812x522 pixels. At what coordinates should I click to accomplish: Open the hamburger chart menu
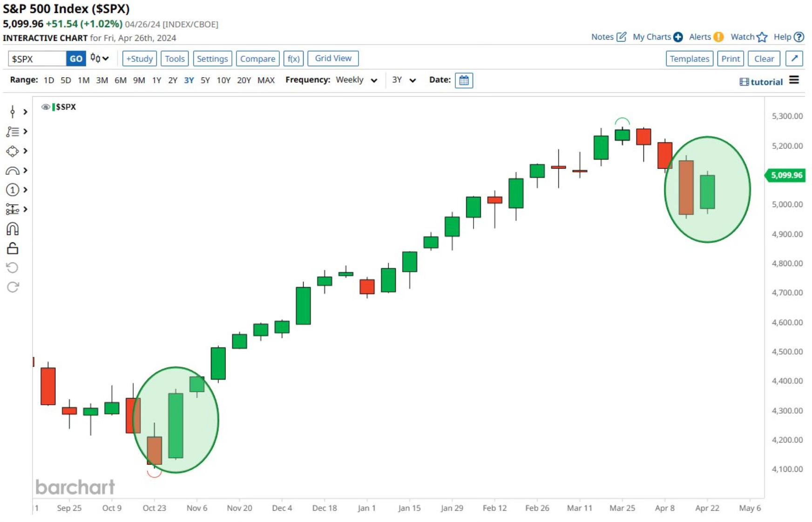click(794, 80)
